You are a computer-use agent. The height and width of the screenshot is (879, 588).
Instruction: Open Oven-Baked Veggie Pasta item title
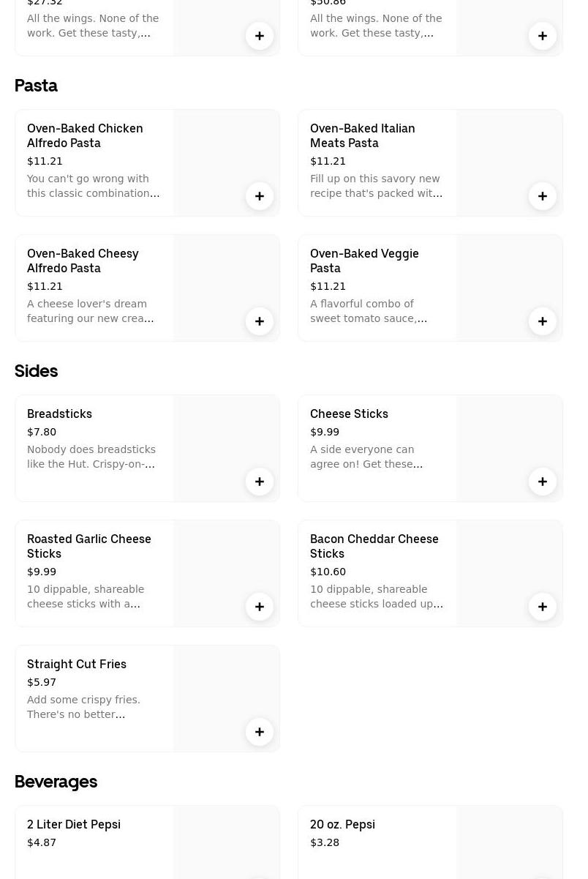tap(364, 261)
